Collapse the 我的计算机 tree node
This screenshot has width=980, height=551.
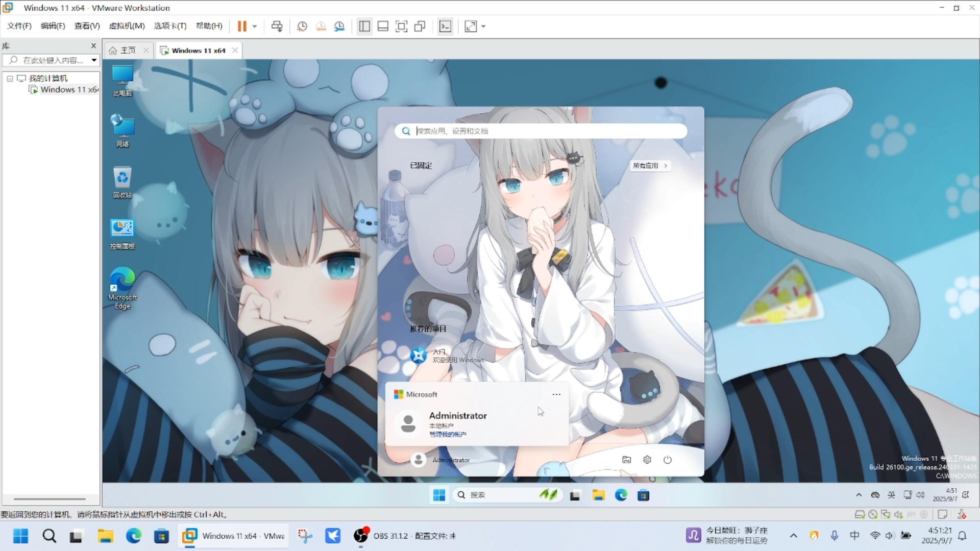coord(10,79)
